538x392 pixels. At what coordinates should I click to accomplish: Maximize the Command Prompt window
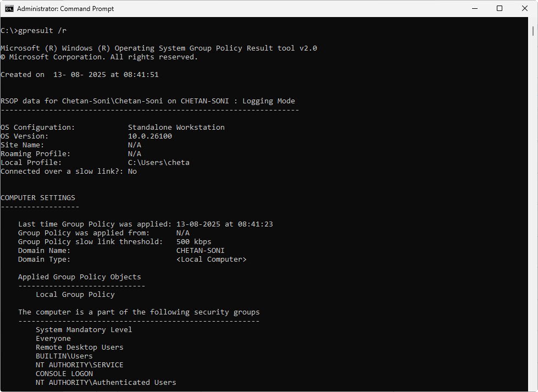coord(500,9)
